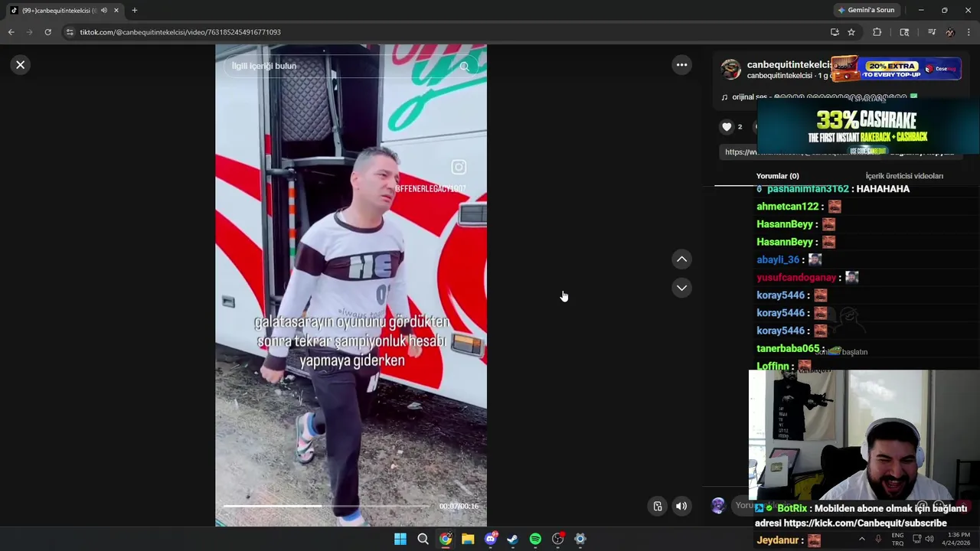Viewport: 980px width, 551px height.
Task: Click chat username tanerbaba065
Action: 788,348
